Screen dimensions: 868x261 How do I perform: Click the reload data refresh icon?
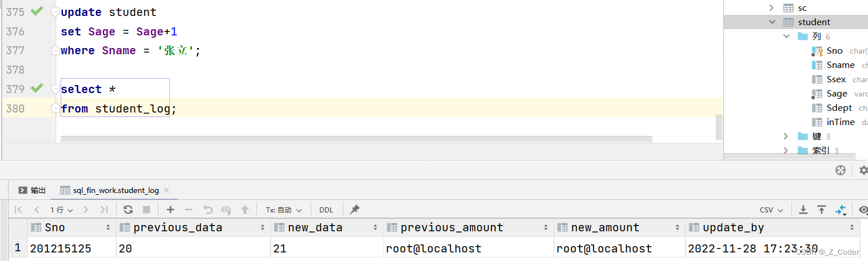(128, 210)
